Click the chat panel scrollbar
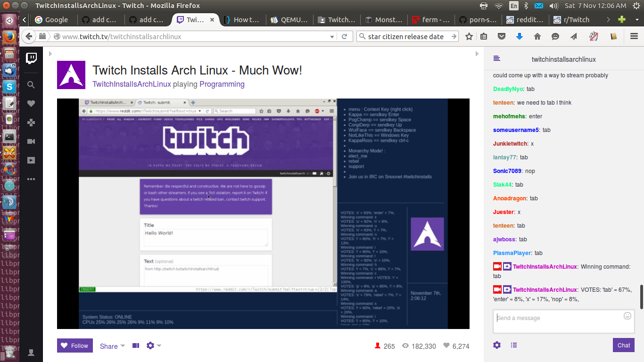644x362 pixels. [x=641, y=297]
